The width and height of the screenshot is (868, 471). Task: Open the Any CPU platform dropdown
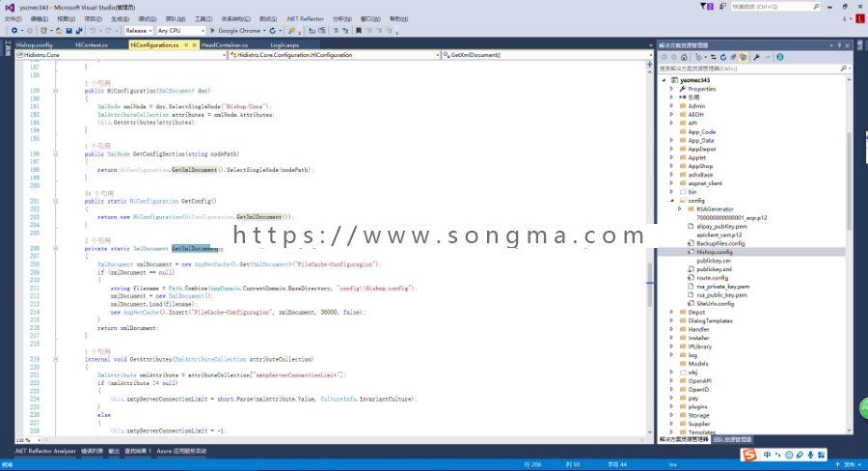(180, 31)
